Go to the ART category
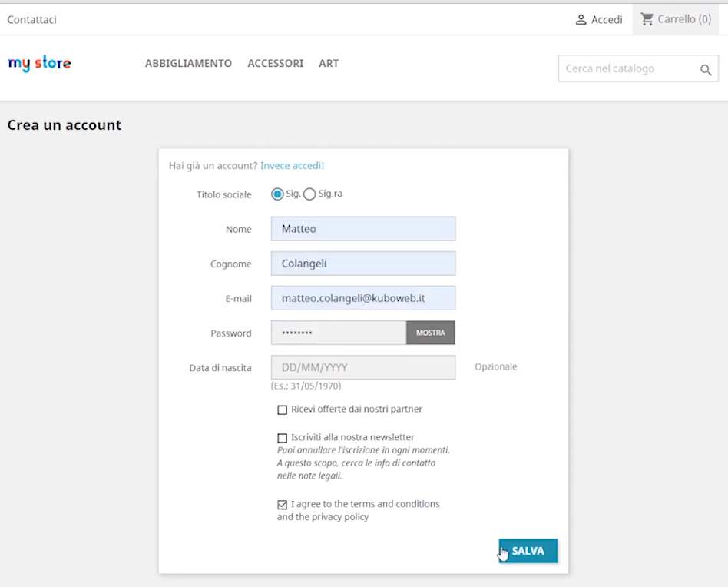Screen dimensions: 728x587 (x=329, y=64)
